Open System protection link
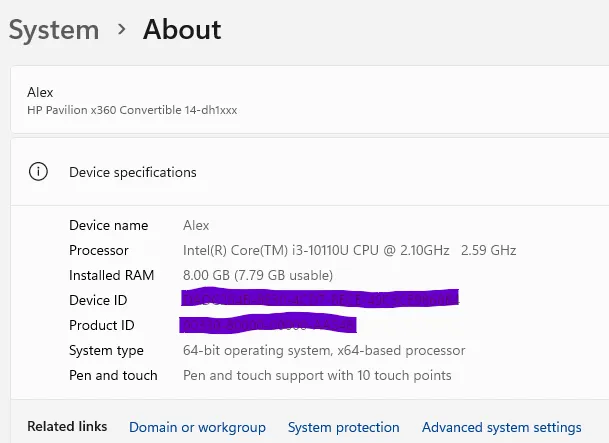 343,427
